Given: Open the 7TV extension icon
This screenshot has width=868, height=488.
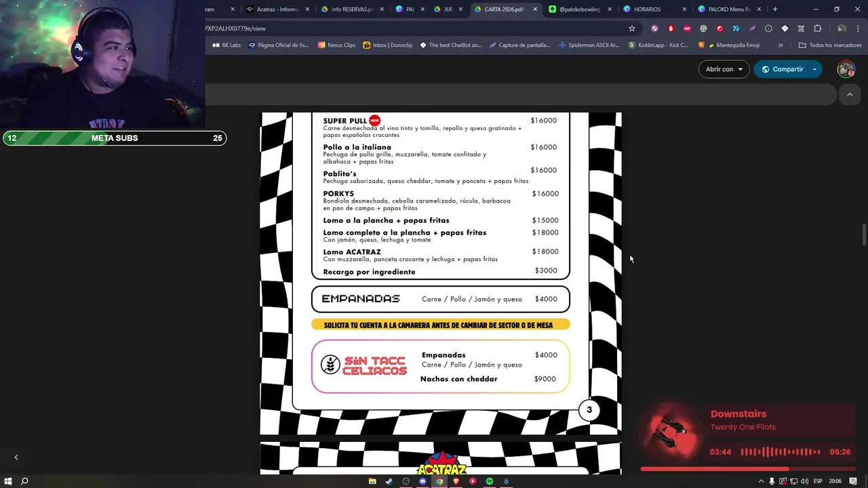Looking at the screenshot, I should click(736, 28).
